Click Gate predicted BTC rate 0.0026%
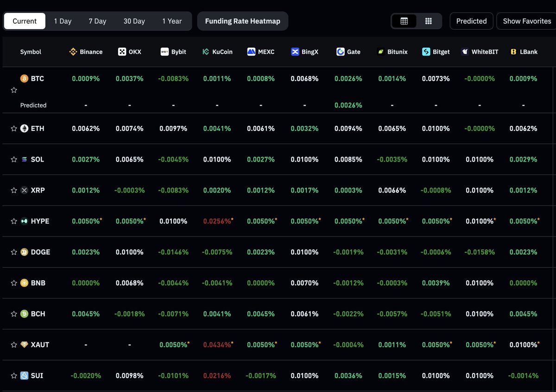Viewport: 556px width, 392px height. pyautogui.click(x=348, y=105)
